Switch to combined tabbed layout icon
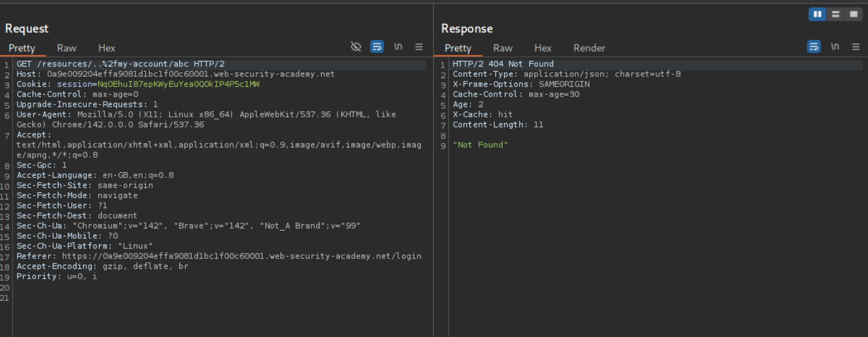The width and height of the screenshot is (868, 337). [x=854, y=14]
